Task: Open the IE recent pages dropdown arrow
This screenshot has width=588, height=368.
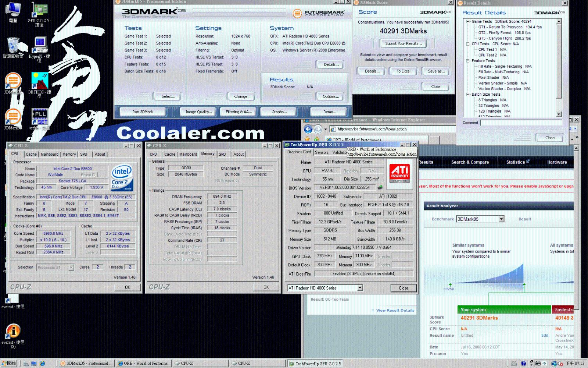Action: 325,129
